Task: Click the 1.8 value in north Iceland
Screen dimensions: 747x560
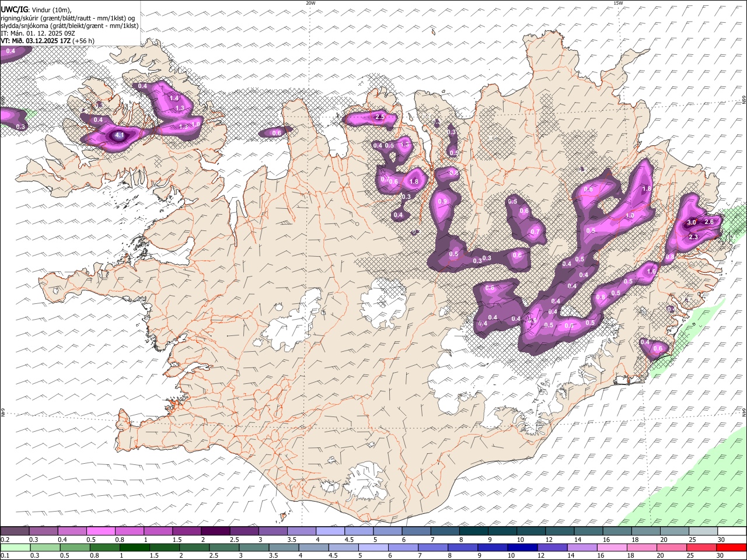Action: [414, 181]
